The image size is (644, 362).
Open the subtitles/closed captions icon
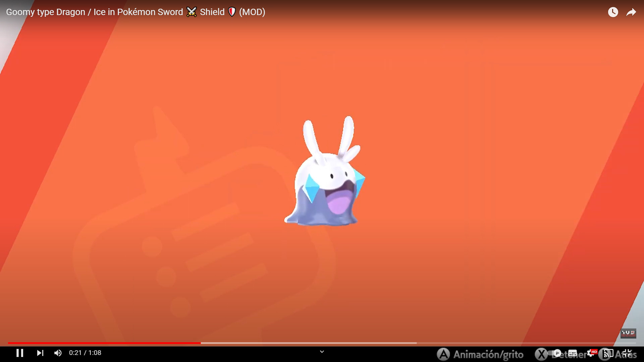(573, 353)
